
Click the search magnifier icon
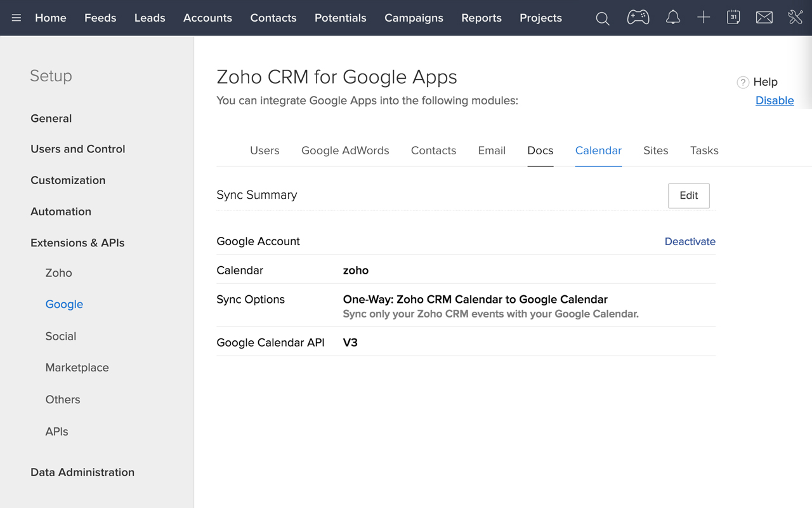[x=603, y=18]
